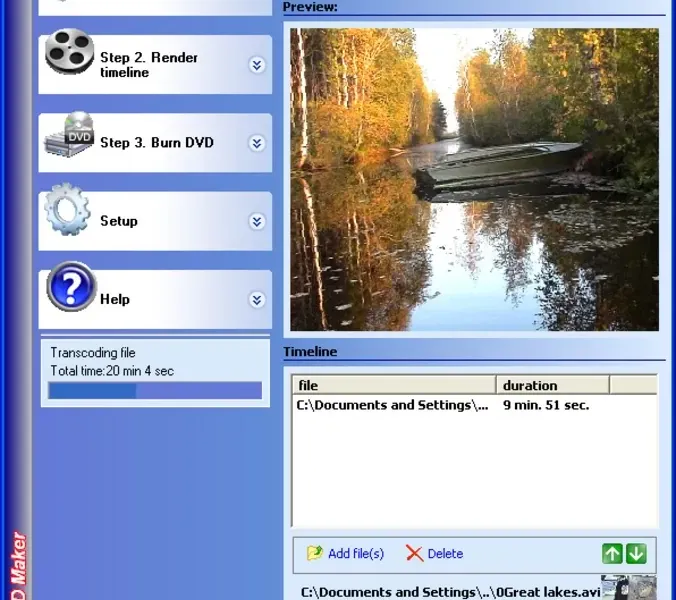Click the transcoding progress bar

click(x=155, y=391)
